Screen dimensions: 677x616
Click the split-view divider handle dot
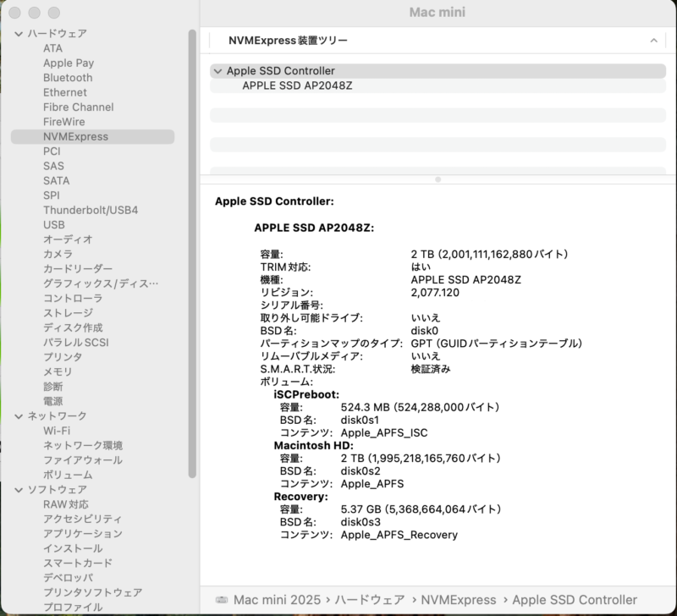[x=438, y=179]
